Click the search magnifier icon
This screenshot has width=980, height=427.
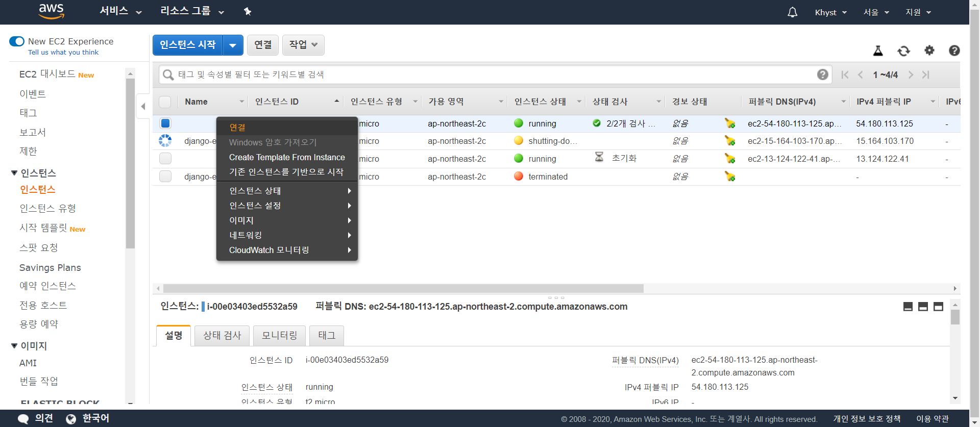click(168, 75)
